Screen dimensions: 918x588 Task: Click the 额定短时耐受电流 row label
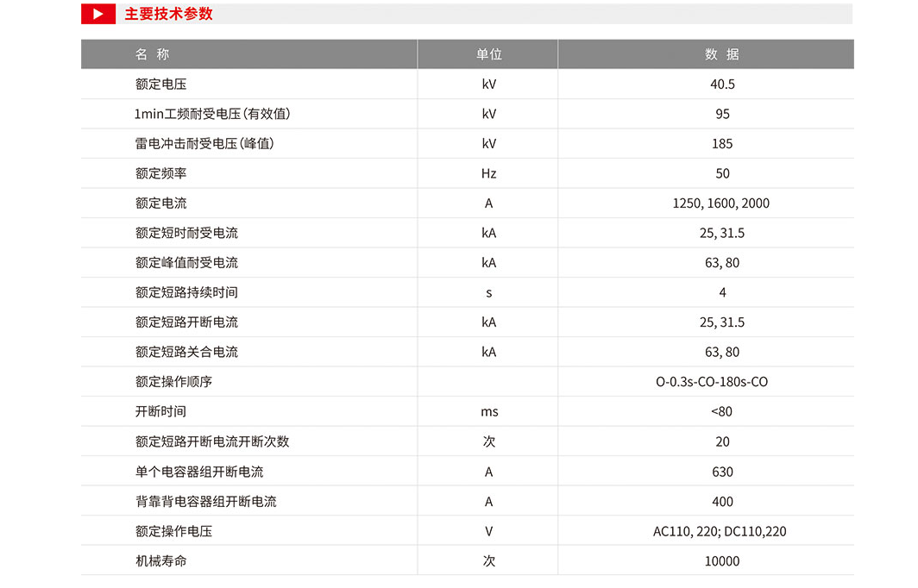point(186,234)
